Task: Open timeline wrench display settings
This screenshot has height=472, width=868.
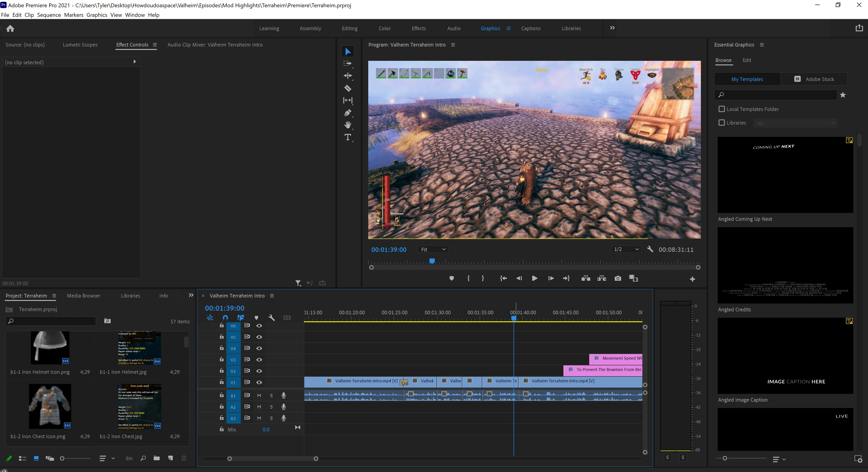Action: pos(272,318)
